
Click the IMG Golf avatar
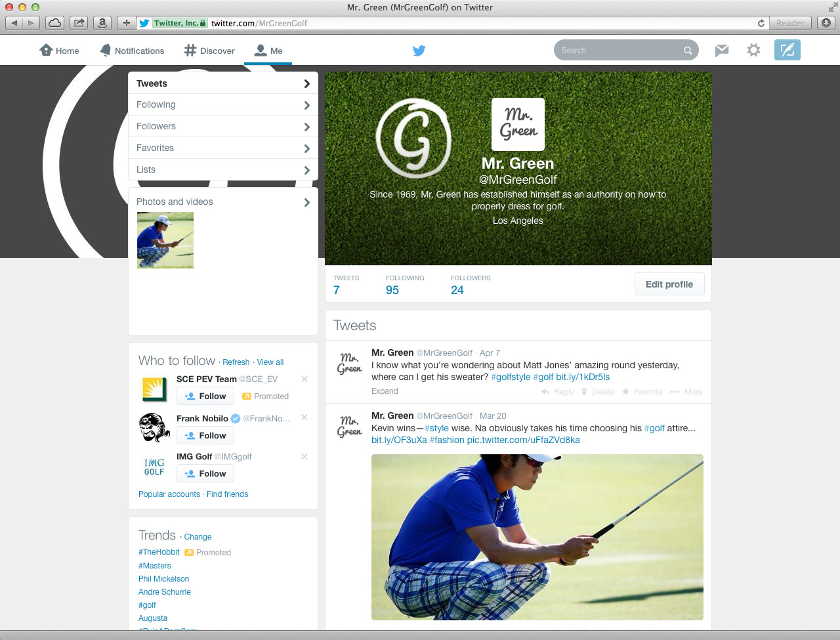[155, 467]
